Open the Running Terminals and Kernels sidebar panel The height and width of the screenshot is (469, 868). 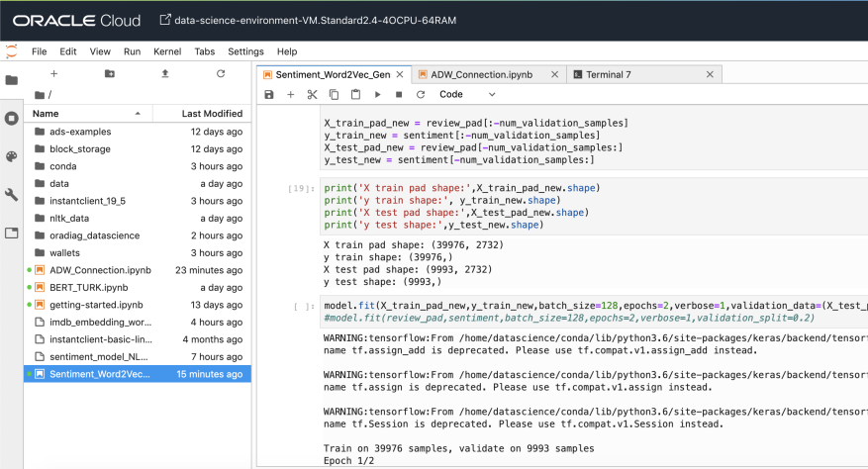point(12,118)
